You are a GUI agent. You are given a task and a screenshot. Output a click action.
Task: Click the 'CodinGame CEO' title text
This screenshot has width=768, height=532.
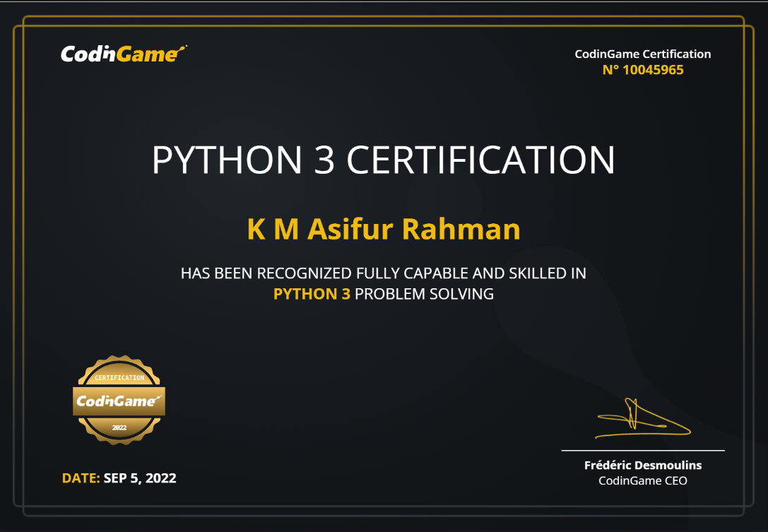coord(643,480)
